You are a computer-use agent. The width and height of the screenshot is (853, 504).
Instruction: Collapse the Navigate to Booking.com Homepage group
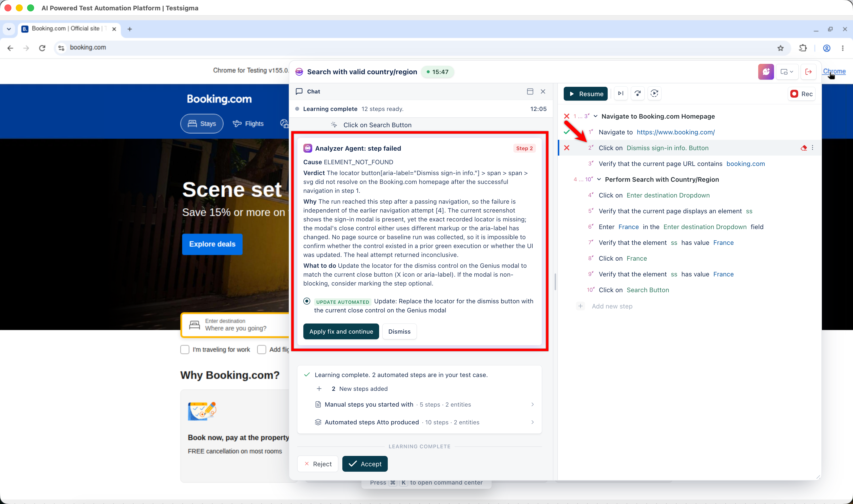596,116
